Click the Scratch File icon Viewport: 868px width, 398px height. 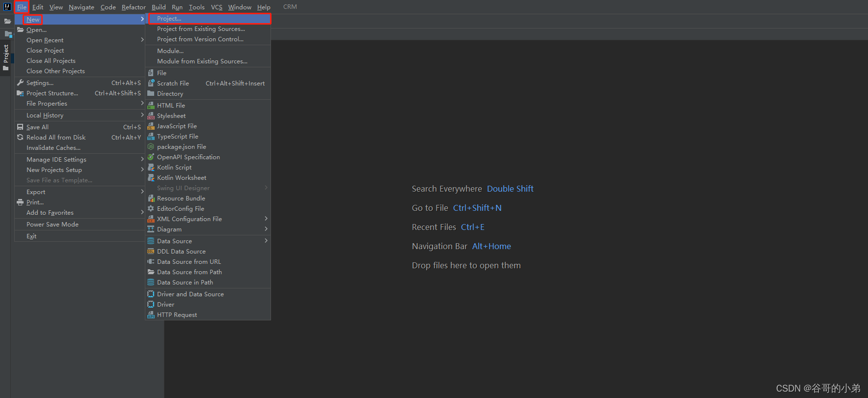(x=151, y=83)
